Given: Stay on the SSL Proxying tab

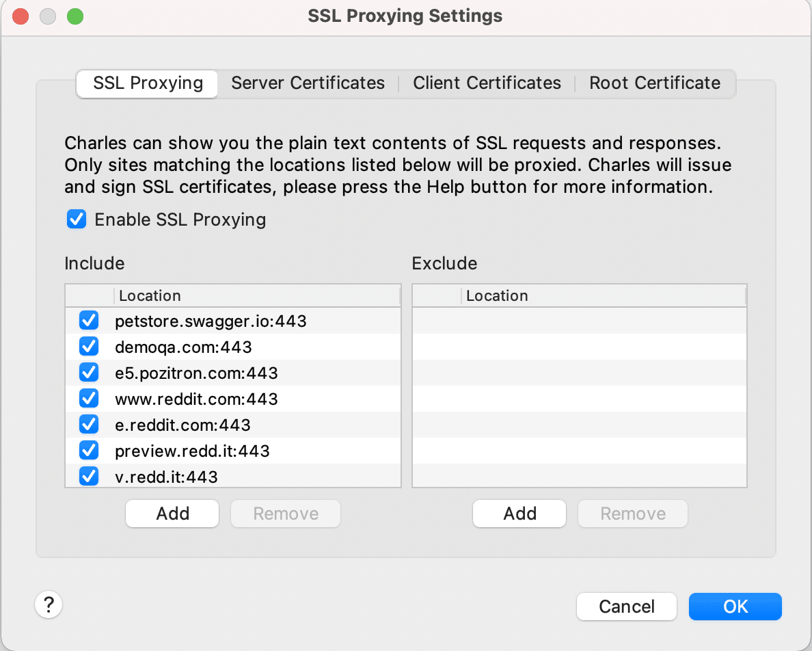Looking at the screenshot, I should 146,83.
